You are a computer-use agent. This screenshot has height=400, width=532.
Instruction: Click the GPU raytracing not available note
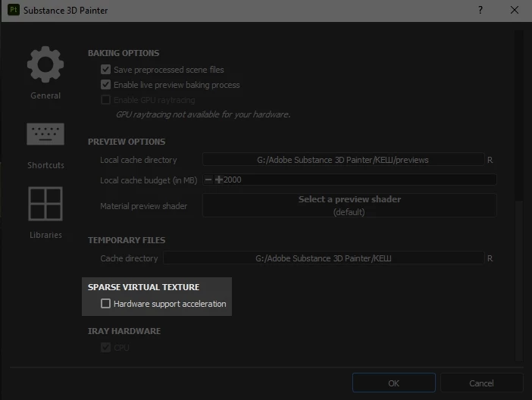[203, 114]
